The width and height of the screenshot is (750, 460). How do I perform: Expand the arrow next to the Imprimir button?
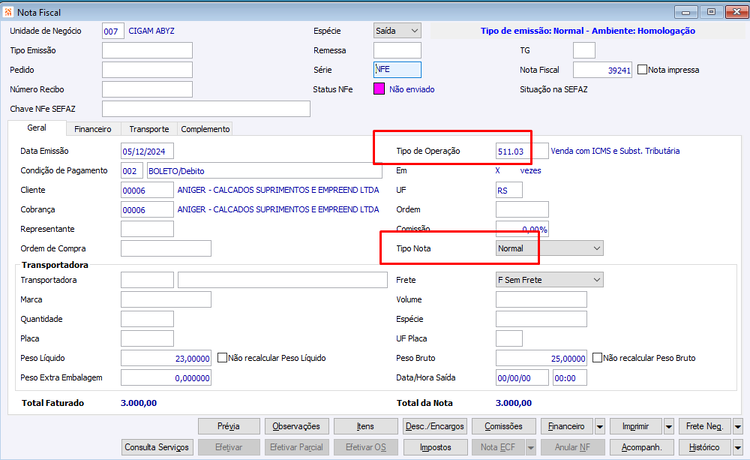tap(669, 426)
